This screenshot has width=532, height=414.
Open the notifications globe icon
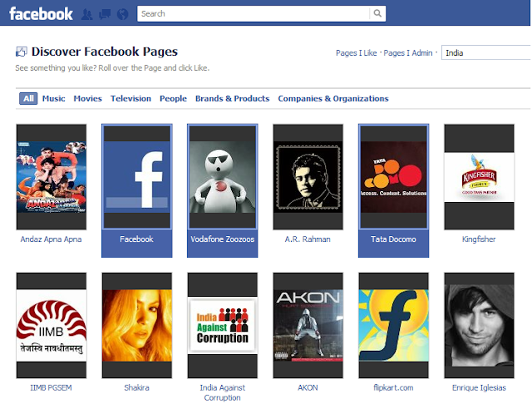point(122,14)
